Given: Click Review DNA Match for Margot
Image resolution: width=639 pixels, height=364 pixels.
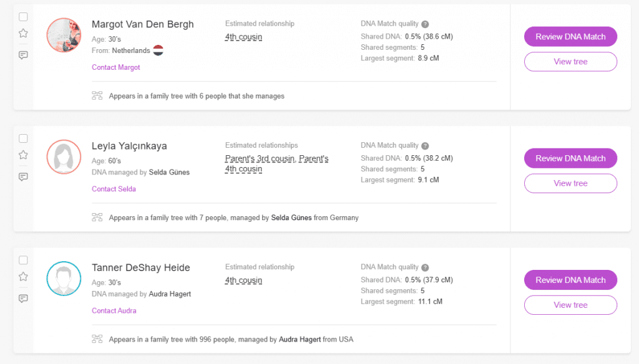Looking at the screenshot, I should point(570,37).
